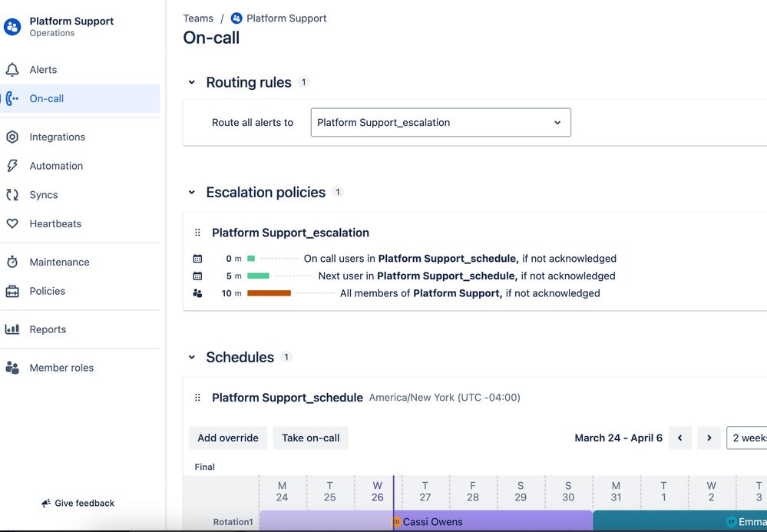Click the Schedules count badge
Screen dimensions: 767x532
click(x=286, y=357)
